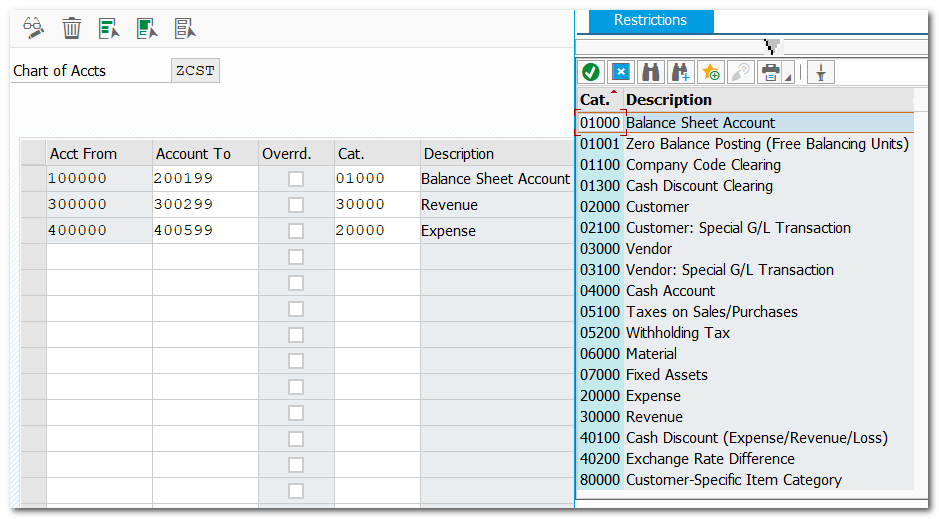Check the Overrd. box for account 100000
Image resolution: width=939 pixels, height=519 pixels.
click(295, 179)
